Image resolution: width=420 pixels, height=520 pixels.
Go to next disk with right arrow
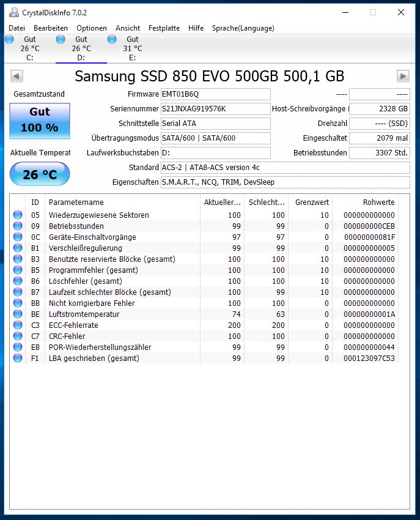point(403,76)
